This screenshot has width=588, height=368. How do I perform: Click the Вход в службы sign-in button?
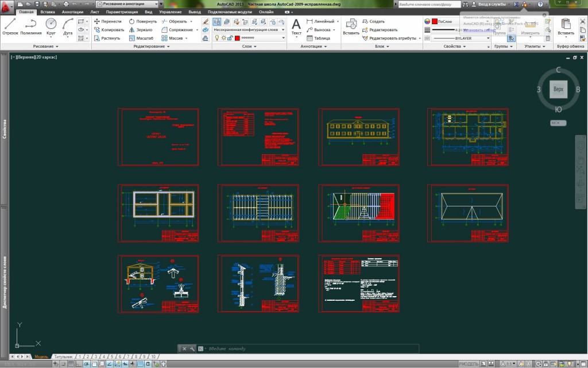(489, 4)
